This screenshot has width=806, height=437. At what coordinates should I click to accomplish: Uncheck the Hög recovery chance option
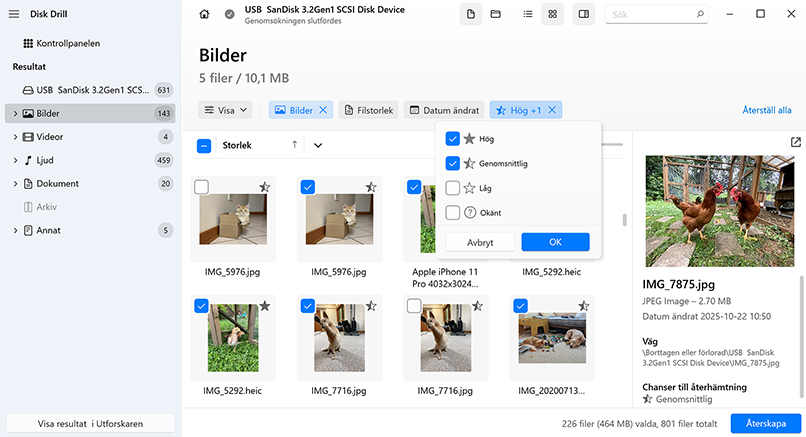point(453,139)
